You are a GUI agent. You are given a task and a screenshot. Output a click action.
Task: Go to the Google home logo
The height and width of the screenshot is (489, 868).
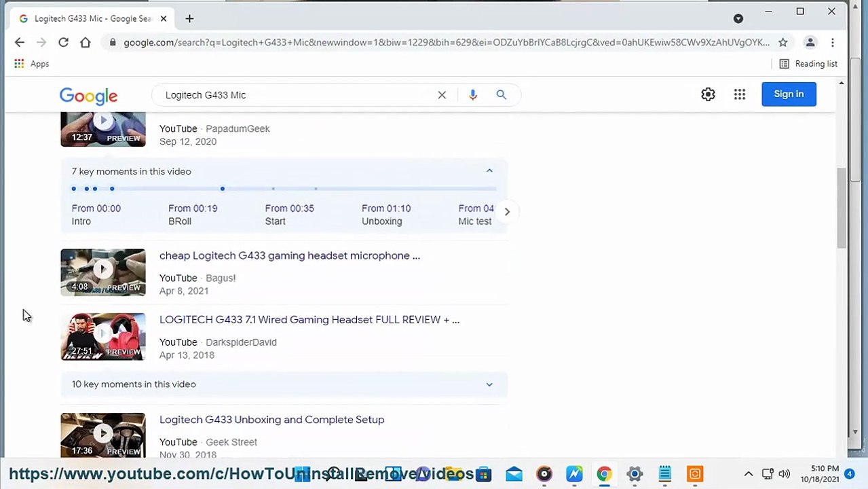coord(88,96)
